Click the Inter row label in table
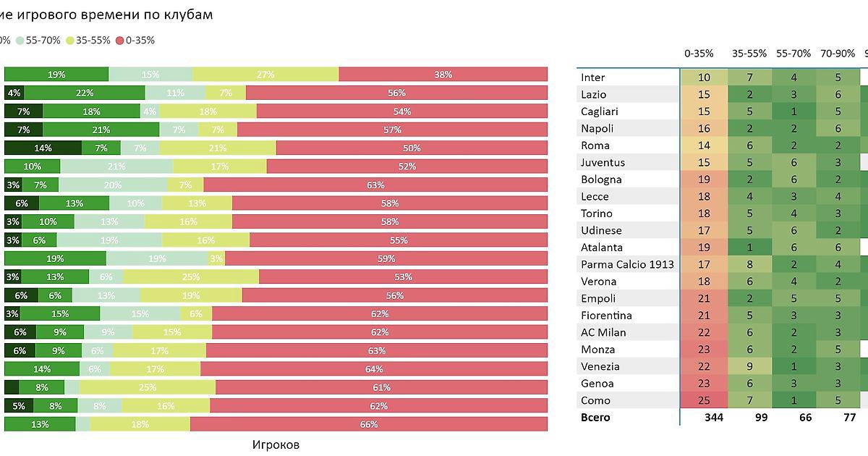Viewport: 868px width, 456px height. 593,77
